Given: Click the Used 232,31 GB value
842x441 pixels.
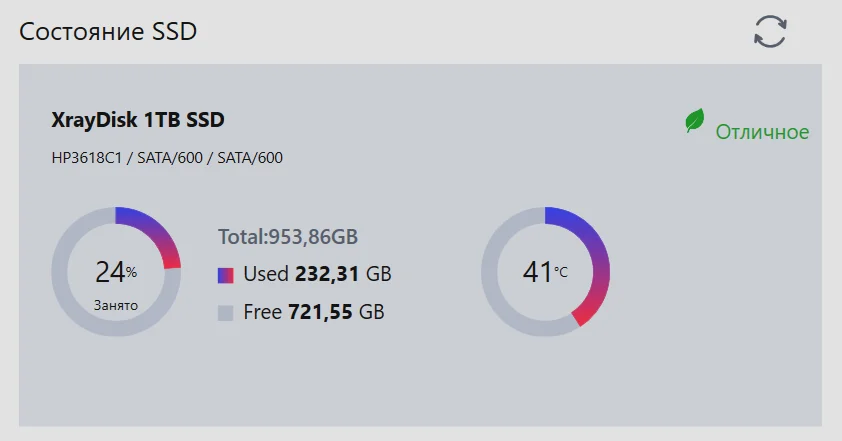Looking at the screenshot, I should pos(317,274).
